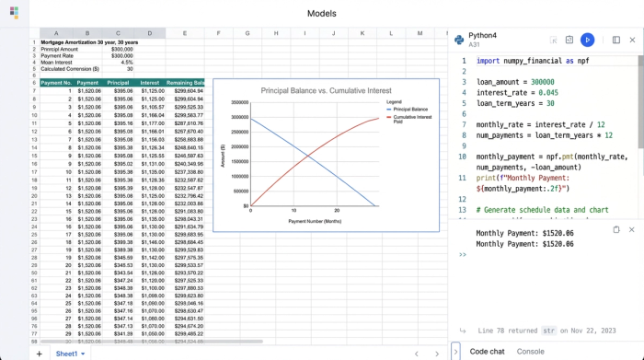Go to next sheet with right arrow
Image resolution: width=644 pixels, height=360 pixels.
[x=437, y=354]
